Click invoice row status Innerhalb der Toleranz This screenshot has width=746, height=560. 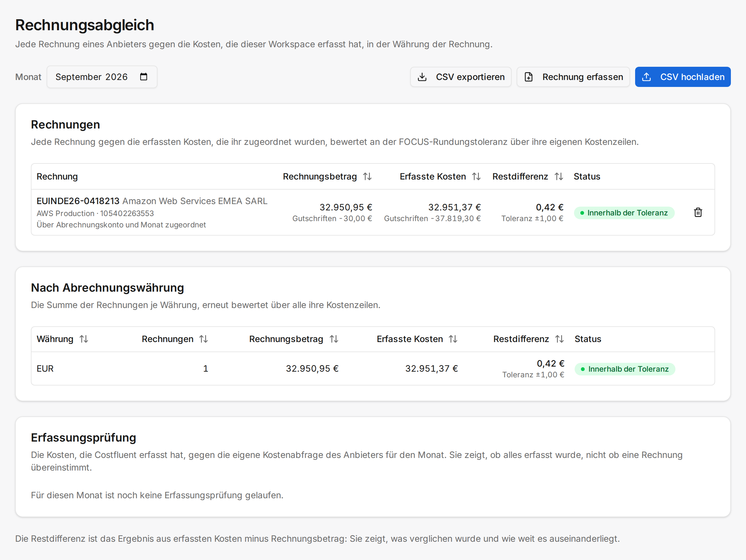[624, 213]
